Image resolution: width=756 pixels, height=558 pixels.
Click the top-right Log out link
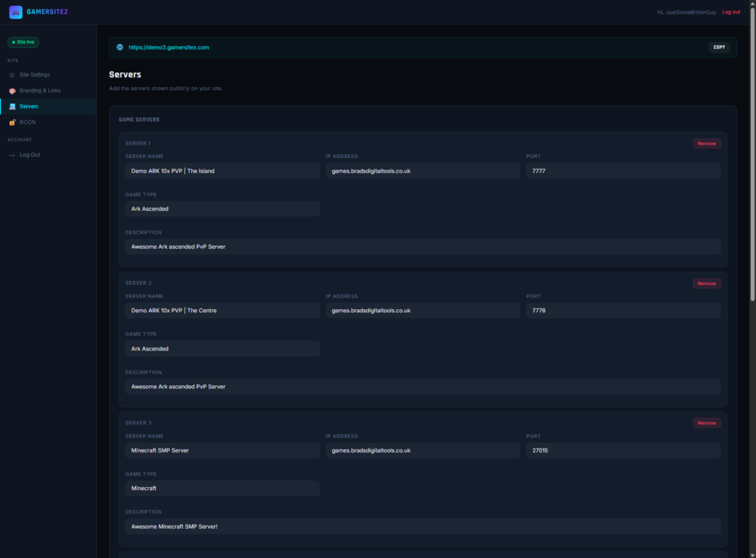tap(731, 12)
